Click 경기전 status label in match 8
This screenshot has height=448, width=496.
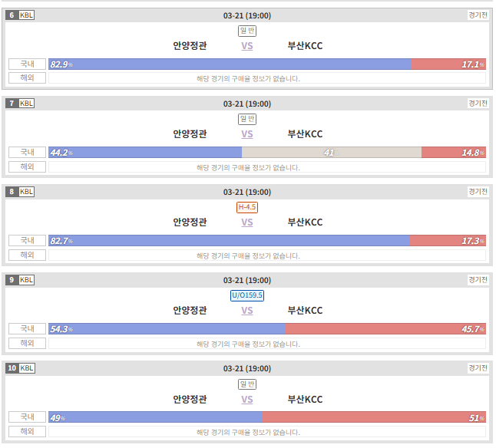click(x=478, y=192)
